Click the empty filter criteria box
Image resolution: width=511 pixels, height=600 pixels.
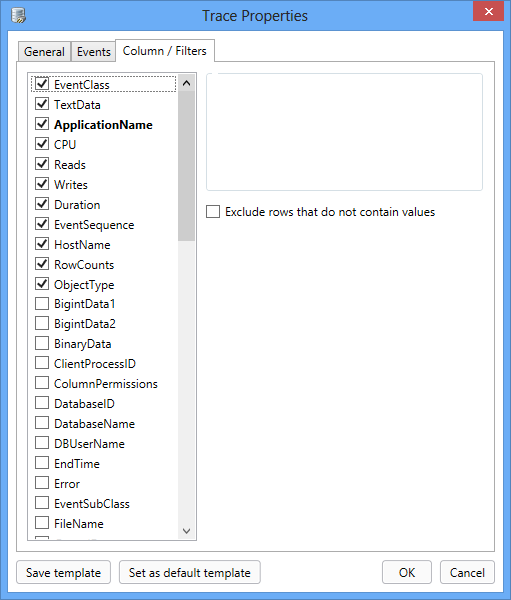(x=344, y=132)
